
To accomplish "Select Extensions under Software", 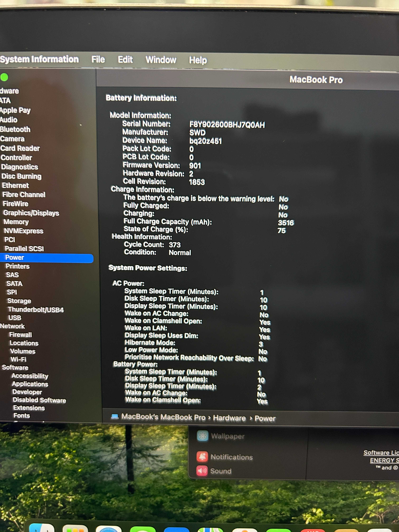I will (x=29, y=408).
